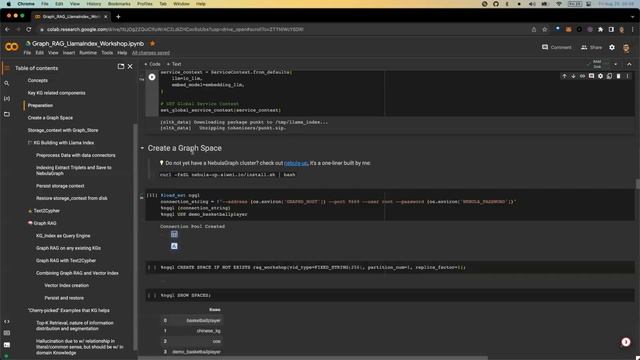Copy link to cell
The image size is (640, 360).
click(x=582, y=76)
